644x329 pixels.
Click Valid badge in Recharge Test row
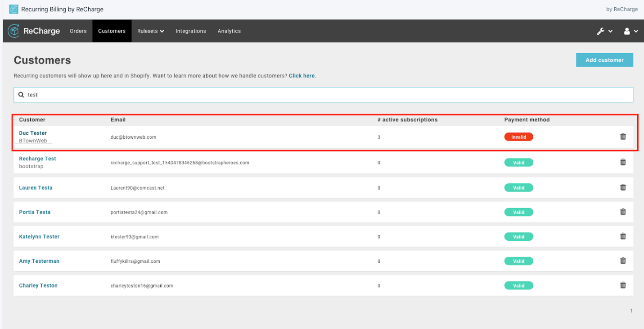click(518, 162)
